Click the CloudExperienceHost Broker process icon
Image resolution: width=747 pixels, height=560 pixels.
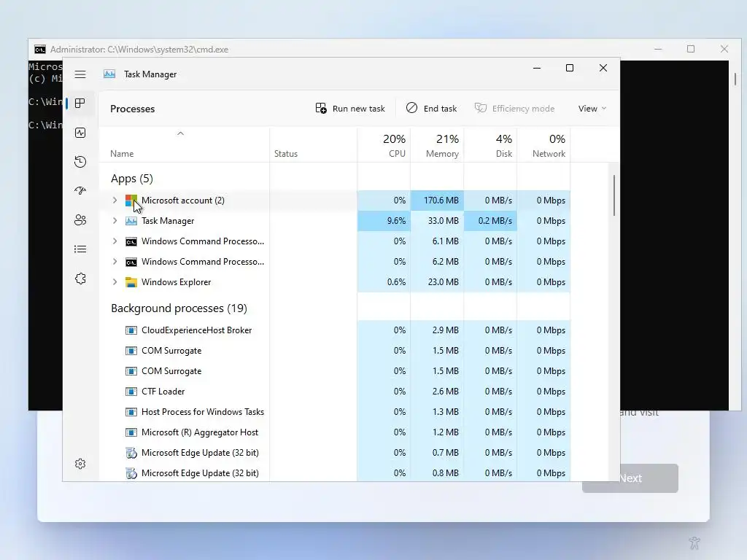pyautogui.click(x=131, y=330)
